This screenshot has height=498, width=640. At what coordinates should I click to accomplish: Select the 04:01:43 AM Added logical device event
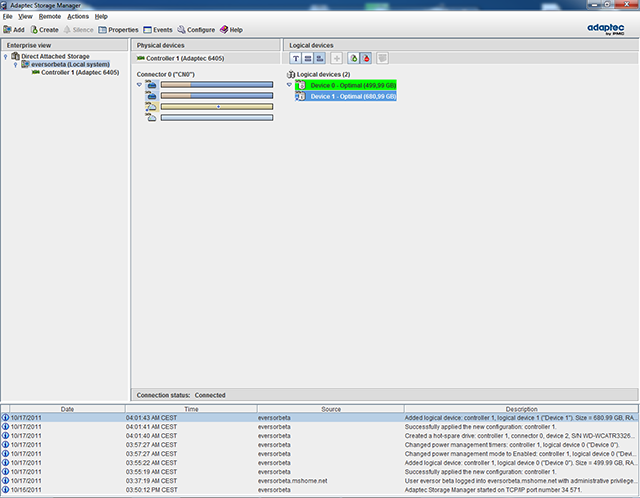(320, 418)
